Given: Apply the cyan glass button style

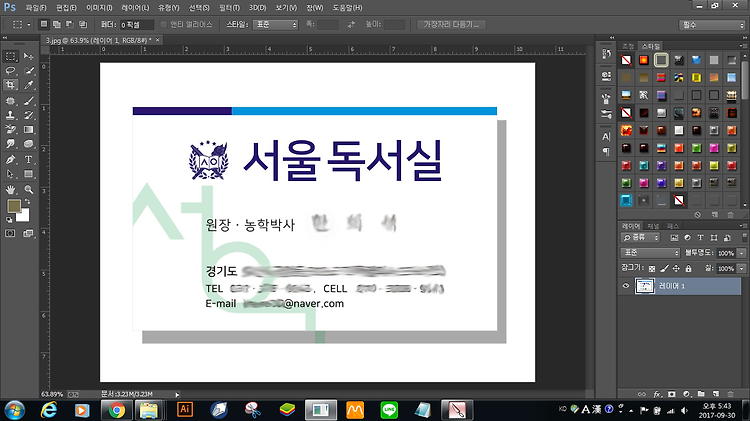Looking at the screenshot, I should click(x=626, y=200).
